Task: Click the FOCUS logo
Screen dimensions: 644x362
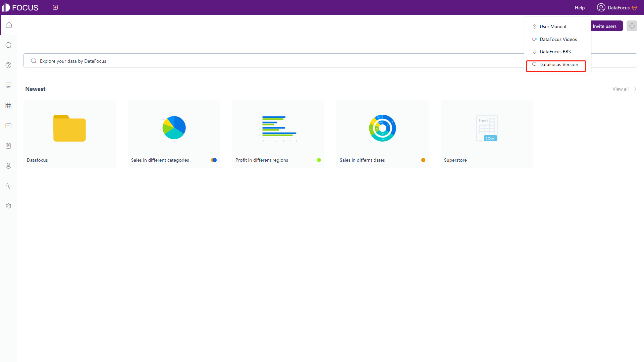Action: [20, 7]
